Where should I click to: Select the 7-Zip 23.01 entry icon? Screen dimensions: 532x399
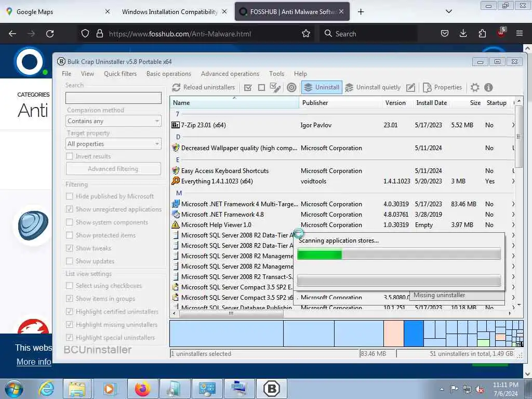click(176, 125)
